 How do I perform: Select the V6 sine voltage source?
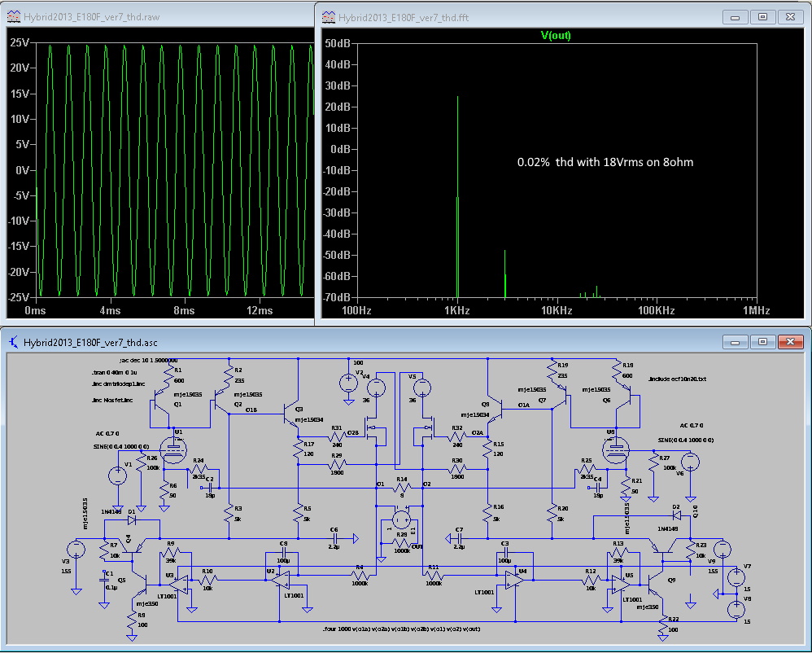click(x=690, y=462)
